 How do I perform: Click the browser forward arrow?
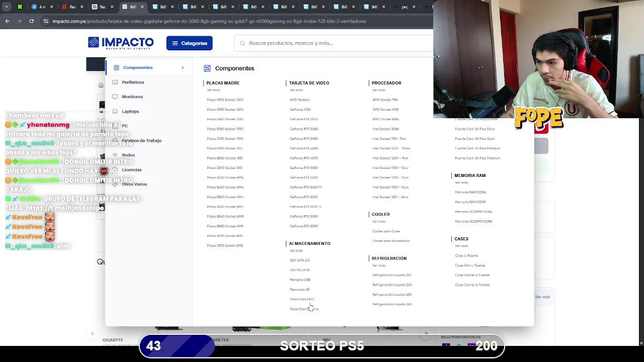(x=19, y=21)
